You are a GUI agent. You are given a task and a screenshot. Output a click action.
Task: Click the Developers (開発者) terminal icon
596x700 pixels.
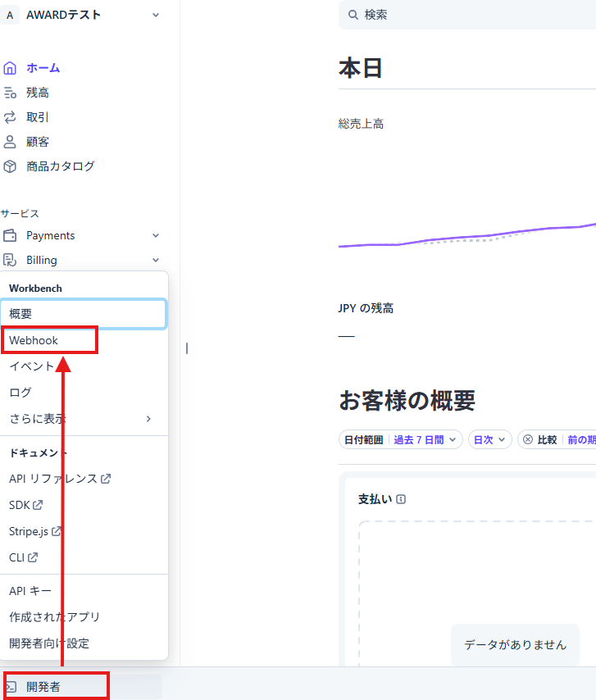coord(11,687)
